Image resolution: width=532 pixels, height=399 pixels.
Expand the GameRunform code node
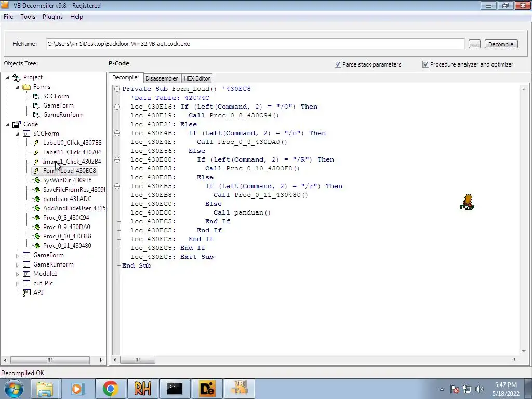point(17,265)
